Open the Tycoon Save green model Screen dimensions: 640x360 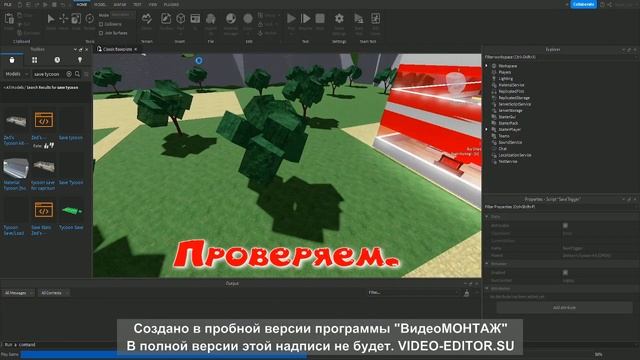tap(71, 211)
